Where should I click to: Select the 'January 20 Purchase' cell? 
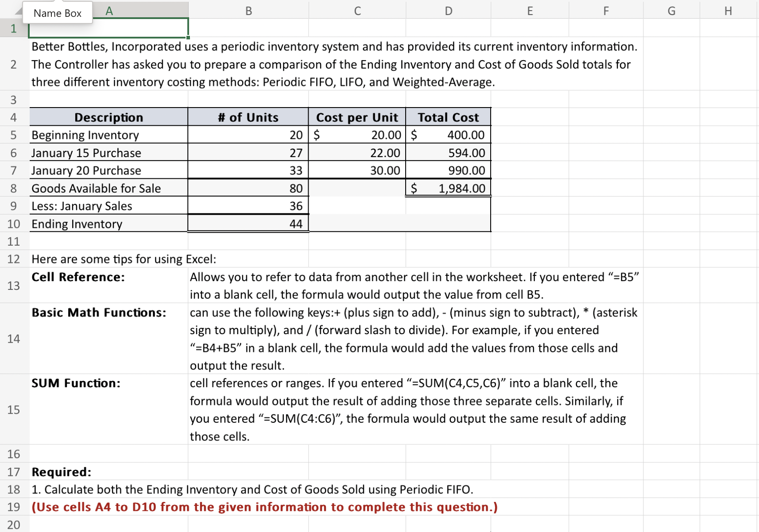(x=109, y=170)
